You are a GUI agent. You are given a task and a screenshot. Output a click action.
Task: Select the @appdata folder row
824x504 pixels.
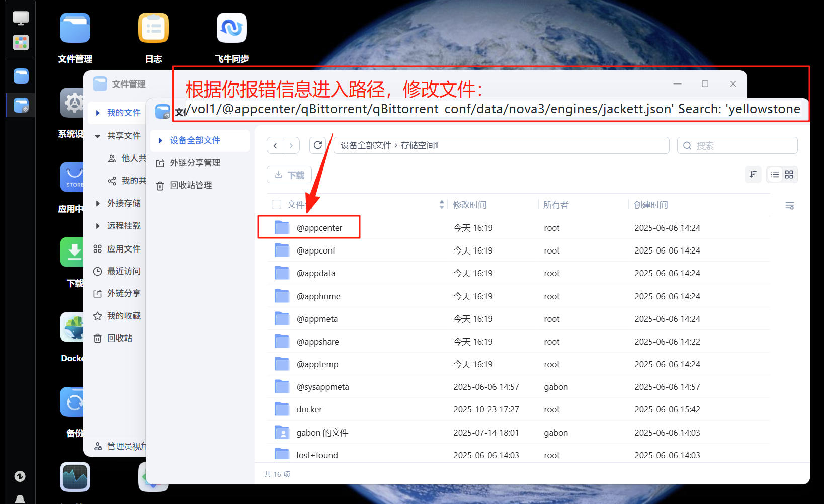pyautogui.click(x=519, y=273)
